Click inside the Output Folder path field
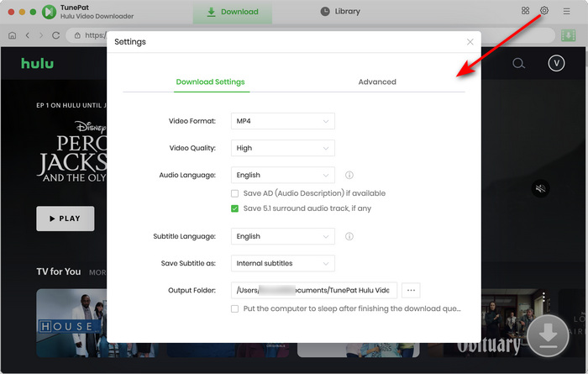Viewport: 588px width, 374px height. (x=314, y=290)
